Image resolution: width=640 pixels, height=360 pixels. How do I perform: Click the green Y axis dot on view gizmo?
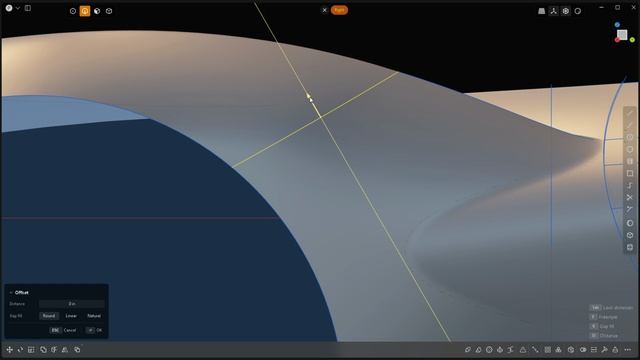632,40
